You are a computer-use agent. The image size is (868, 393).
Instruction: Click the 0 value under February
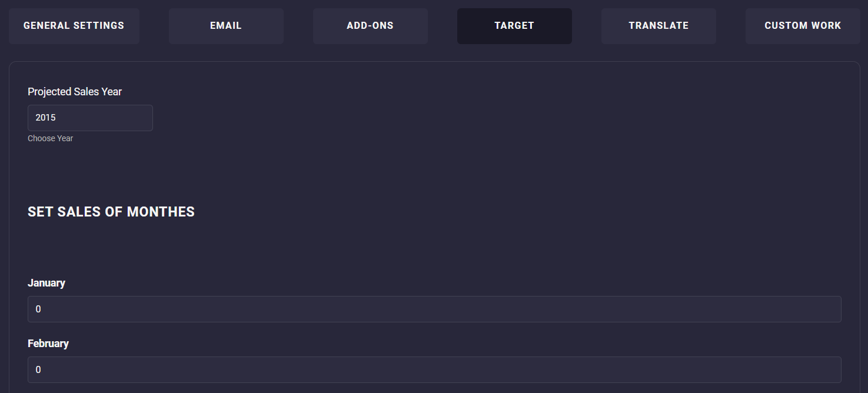click(38, 369)
